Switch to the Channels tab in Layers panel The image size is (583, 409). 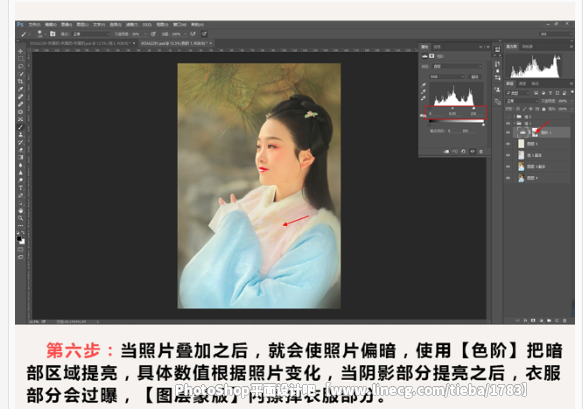[522, 84]
